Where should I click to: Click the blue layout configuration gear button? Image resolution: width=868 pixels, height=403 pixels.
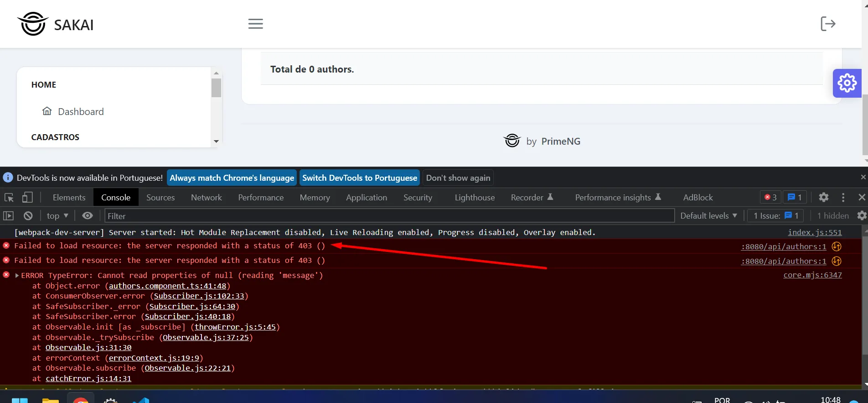(x=847, y=83)
